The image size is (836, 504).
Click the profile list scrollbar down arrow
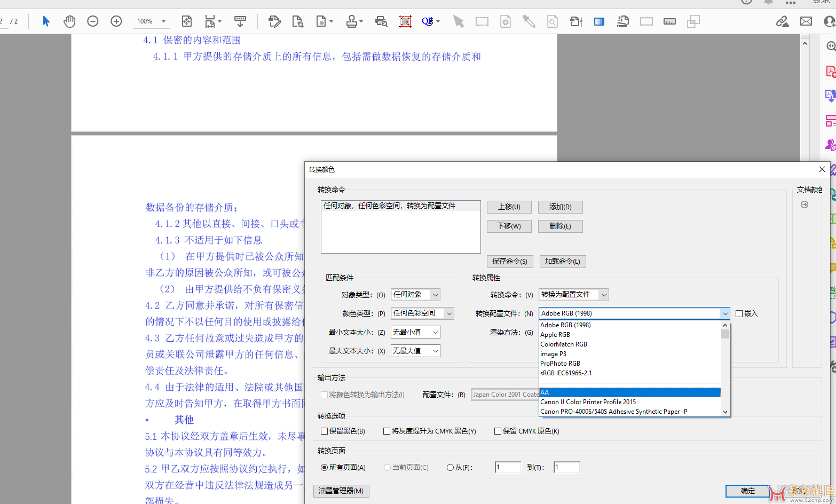(x=725, y=412)
